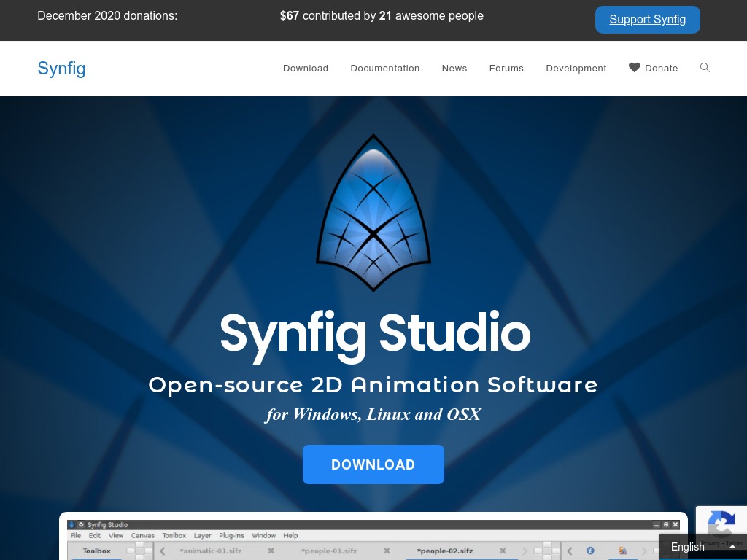Click the Toolbox menu in the screenshot menu bar

click(x=174, y=535)
